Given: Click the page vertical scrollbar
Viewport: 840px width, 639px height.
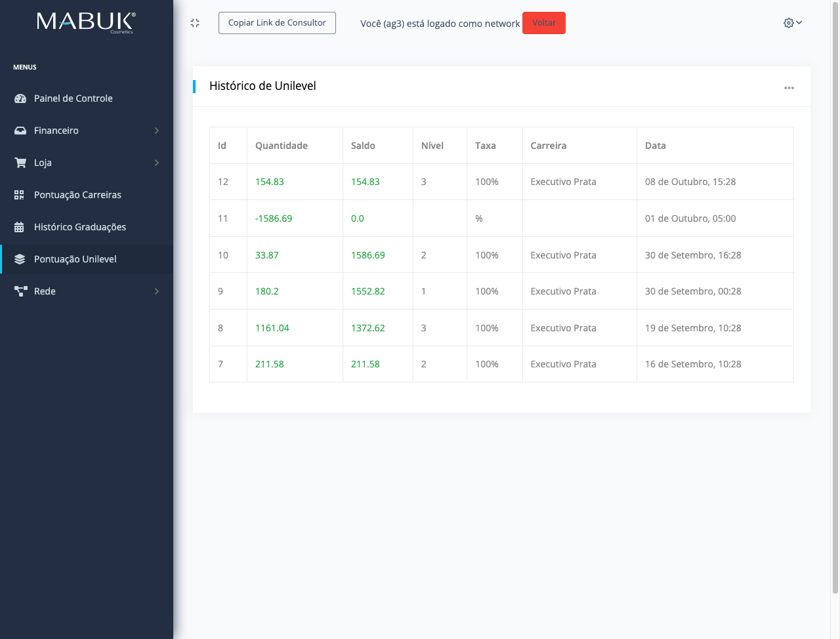Looking at the screenshot, I should pyautogui.click(x=835, y=295).
